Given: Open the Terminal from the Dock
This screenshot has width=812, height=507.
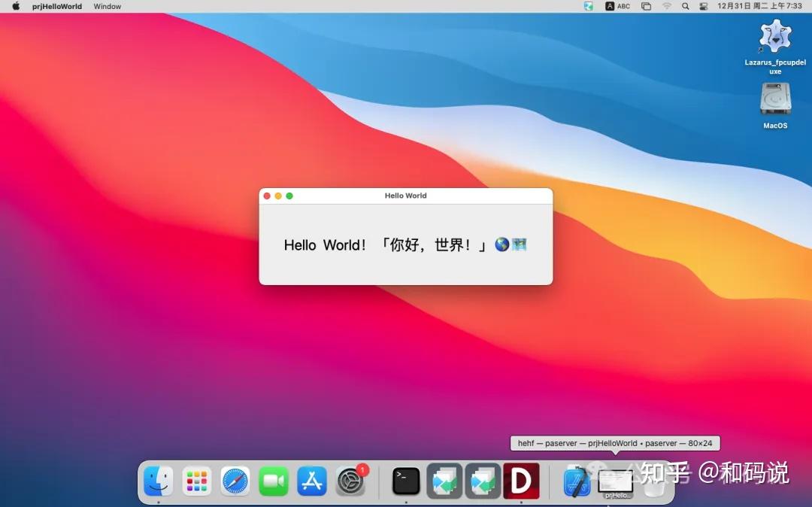Looking at the screenshot, I should point(405,480).
